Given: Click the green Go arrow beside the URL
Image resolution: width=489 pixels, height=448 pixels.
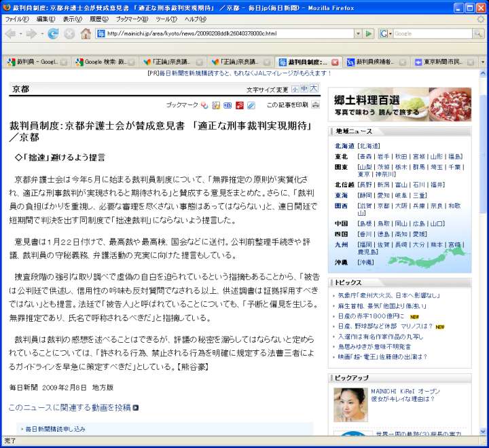Looking at the screenshot, I should (x=368, y=33).
